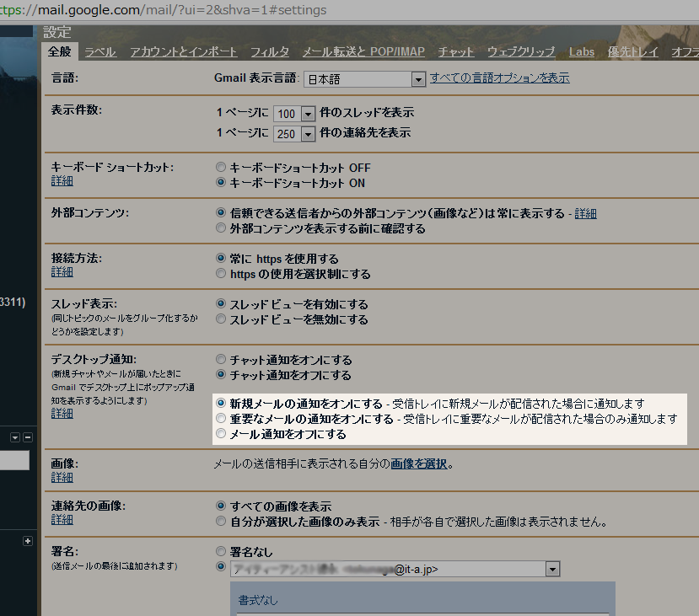Select メール通知をオフにする radio button
Image resolution: width=699 pixels, height=616 pixels.
point(221,433)
